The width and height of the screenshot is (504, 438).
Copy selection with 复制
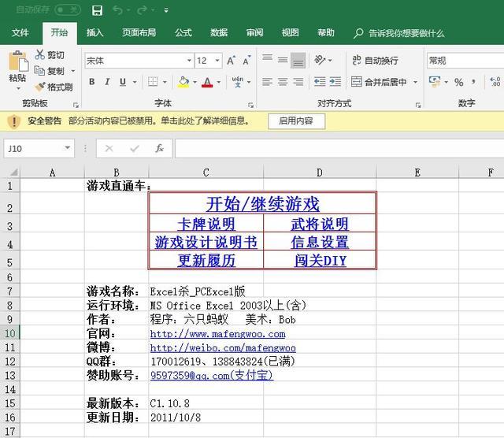click(x=50, y=71)
